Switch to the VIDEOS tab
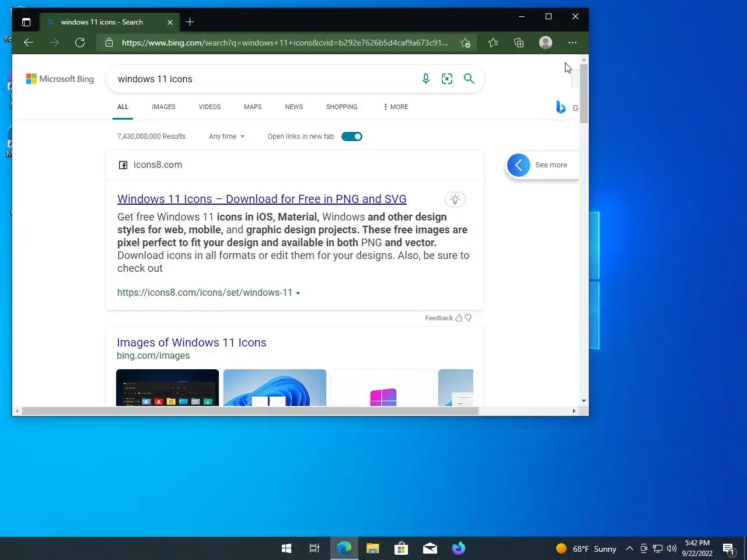Image resolution: width=747 pixels, height=560 pixels. (x=210, y=107)
